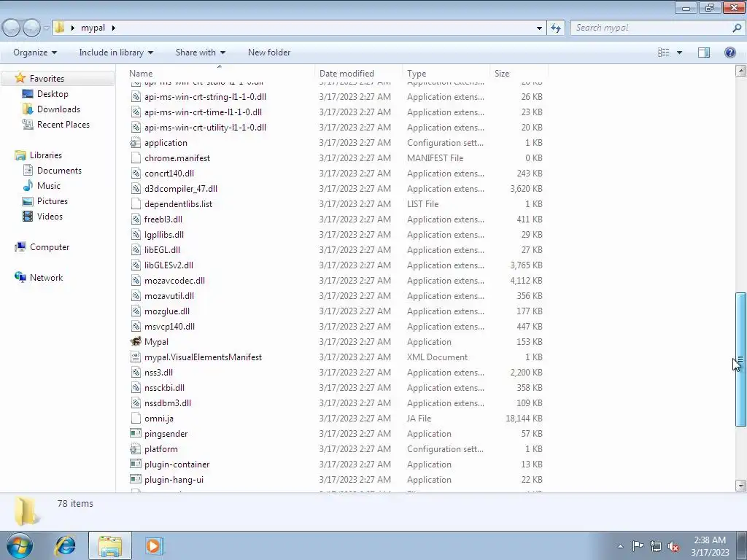Click the Back navigation button
This screenshot has height=560, width=747.
point(12,28)
